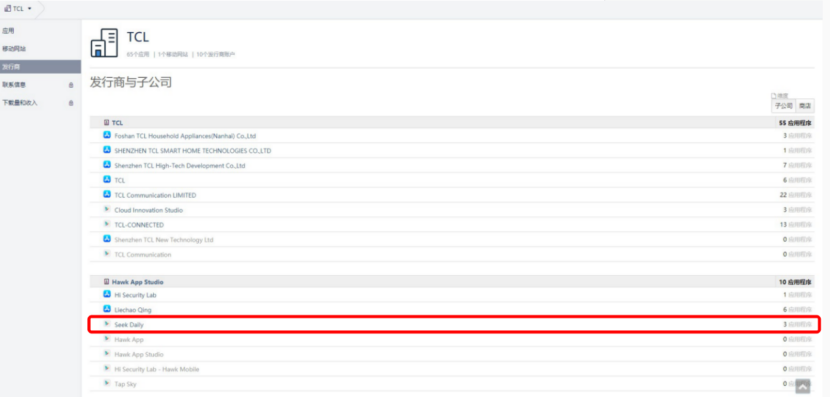Click the Google Play icon beside Hi Security Lab - Hawk Mobile
The image size is (830, 397).
pos(107,368)
